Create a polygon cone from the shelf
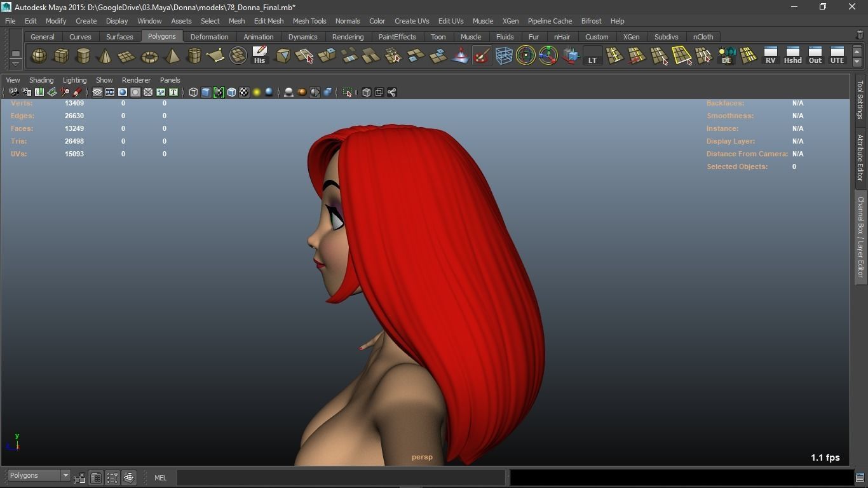The image size is (868, 488). (105, 56)
